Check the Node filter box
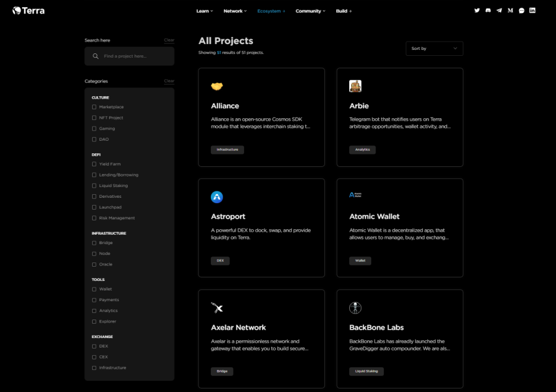 pyautogui.click(x=94, y=254)
